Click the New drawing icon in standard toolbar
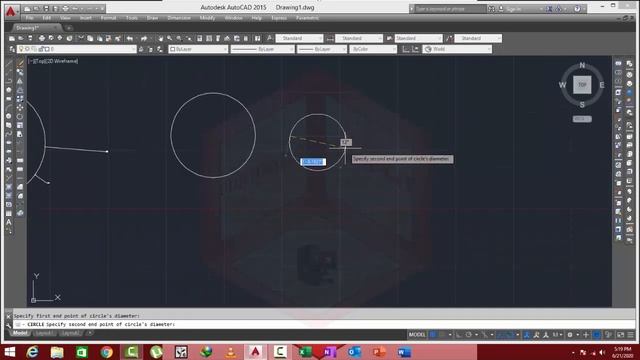 click(12, 38)
